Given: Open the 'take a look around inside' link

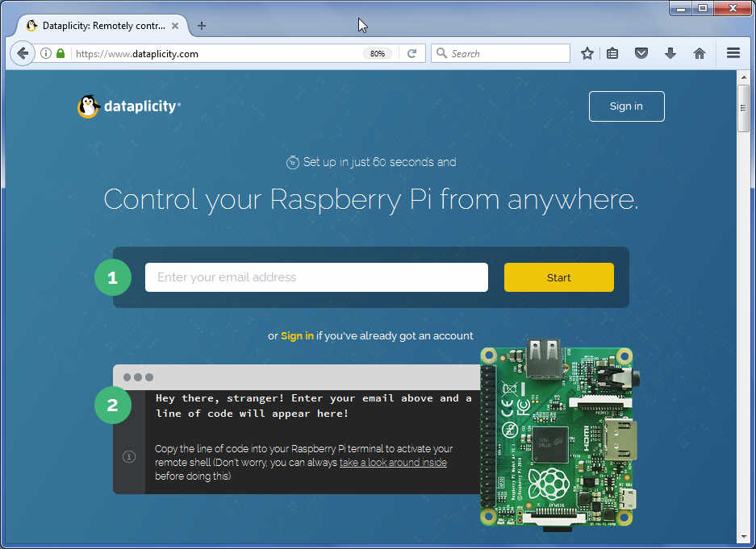Looking at the screenshot, I should pos(393,463).
